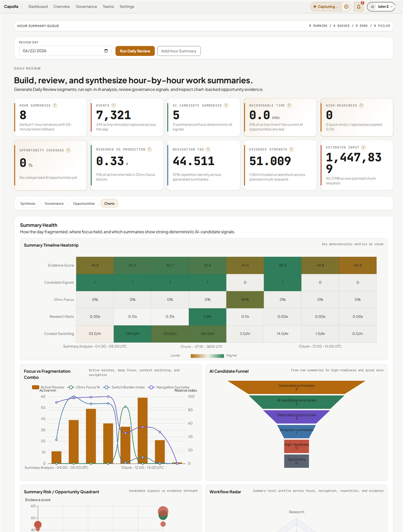Click the heatstrip Lower-Higher color gradient bar
This screenshot has width=403, height=532.
coord(207,356)
